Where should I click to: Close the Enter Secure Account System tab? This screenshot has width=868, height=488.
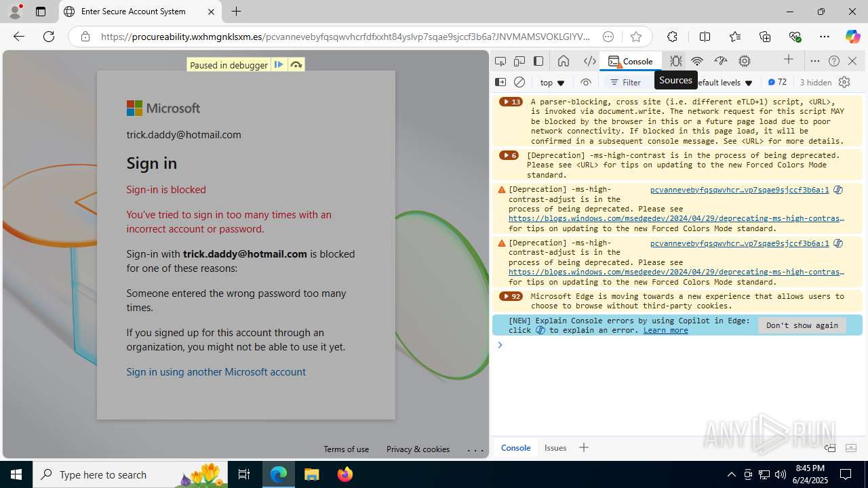(x=211, y=12)
